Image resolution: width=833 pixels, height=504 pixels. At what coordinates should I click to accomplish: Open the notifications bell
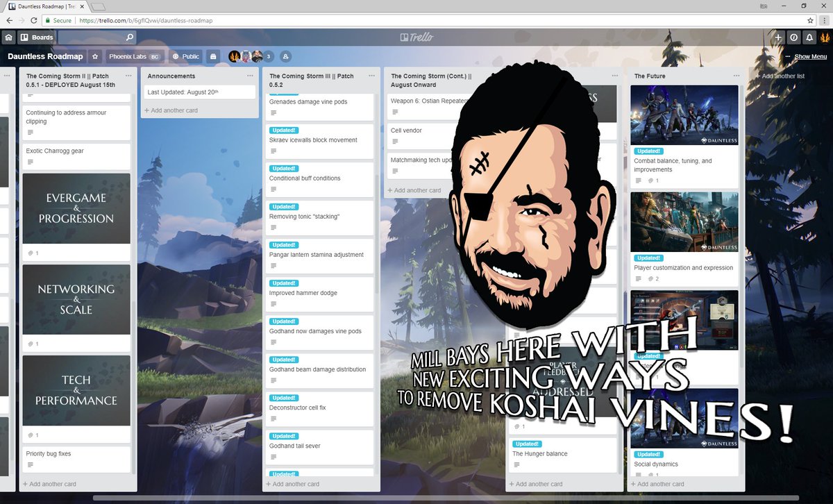click(809, 37)
